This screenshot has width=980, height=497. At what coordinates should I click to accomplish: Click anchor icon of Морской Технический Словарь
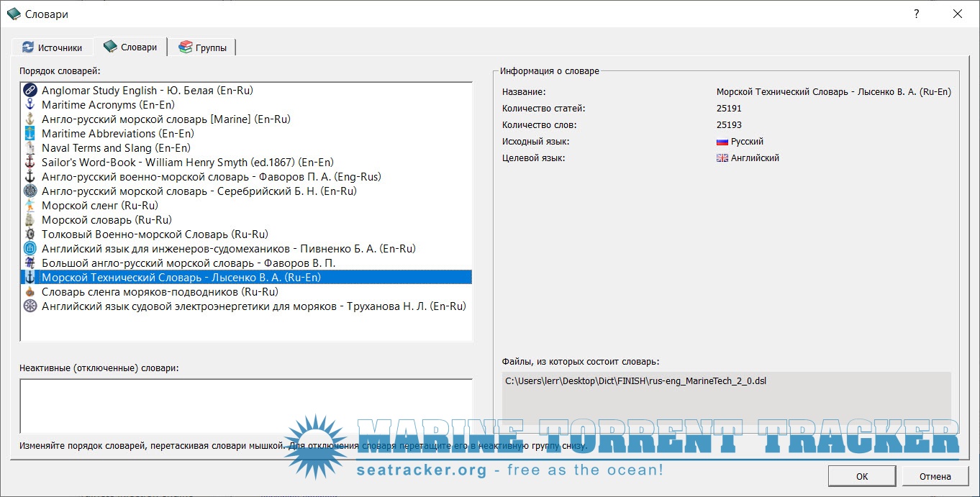pyautogui.click(x=30, y=278)
